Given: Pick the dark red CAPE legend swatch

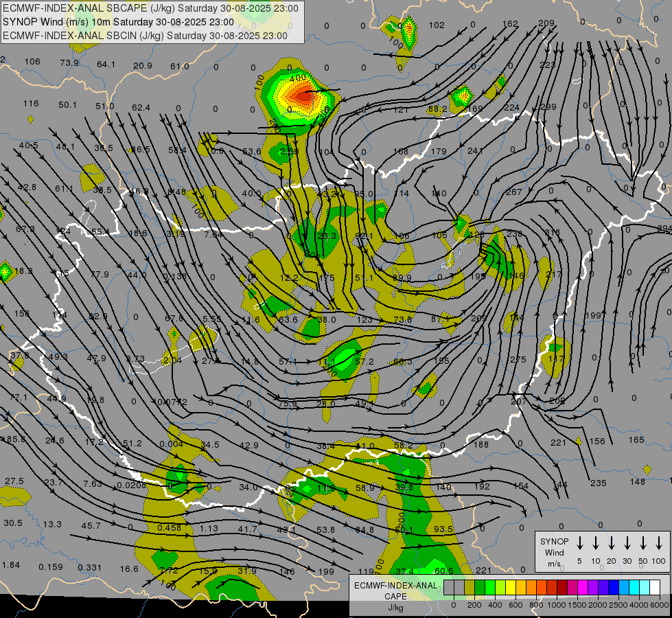Looking at the screenshot, I should (x=562, y=588).
